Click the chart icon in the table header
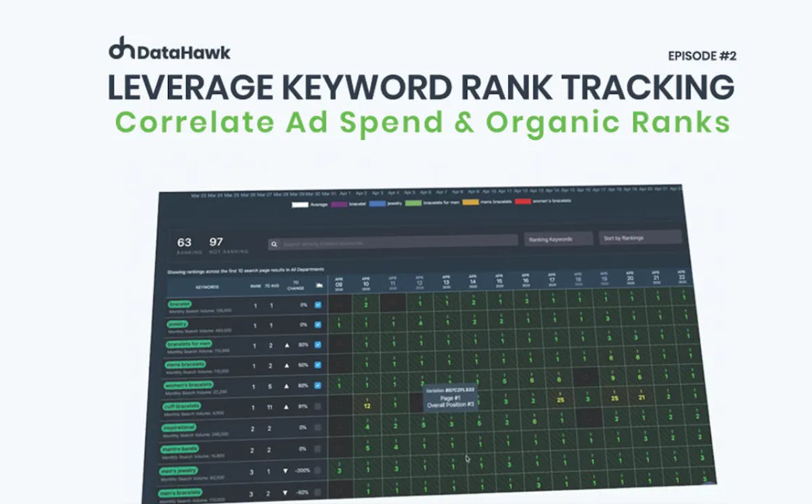 318,286
